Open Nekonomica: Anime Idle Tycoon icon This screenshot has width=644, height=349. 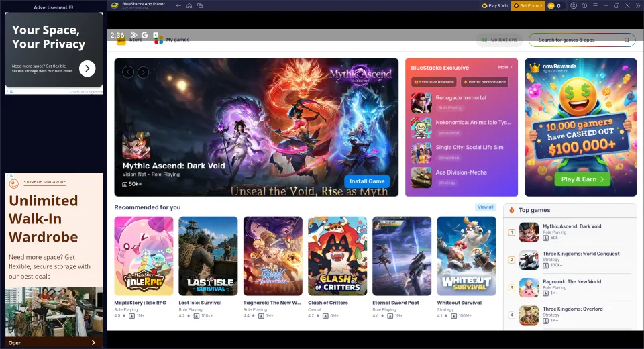tap(421, 128)
